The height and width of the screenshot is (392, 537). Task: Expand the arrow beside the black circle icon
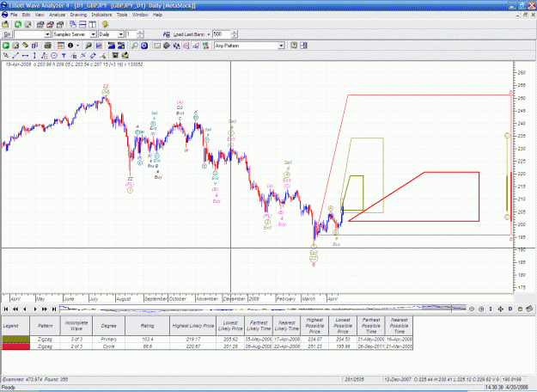77,46
